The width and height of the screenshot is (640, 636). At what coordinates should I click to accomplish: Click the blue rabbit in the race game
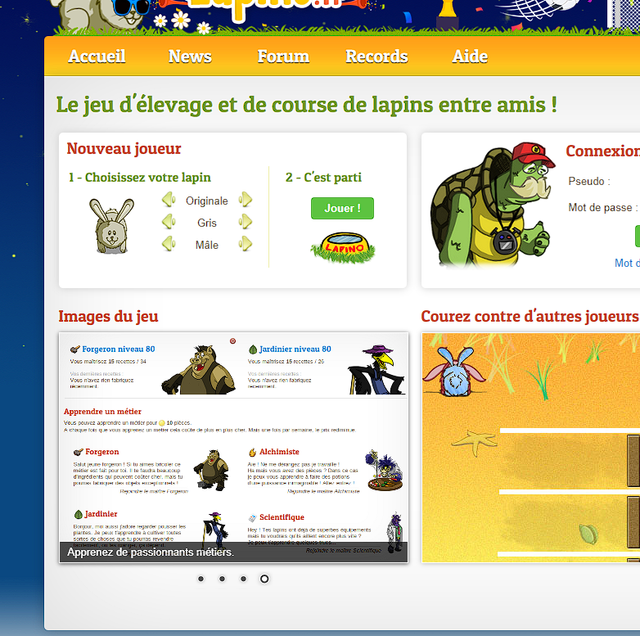pyautogui.click(x=454, y=371)
